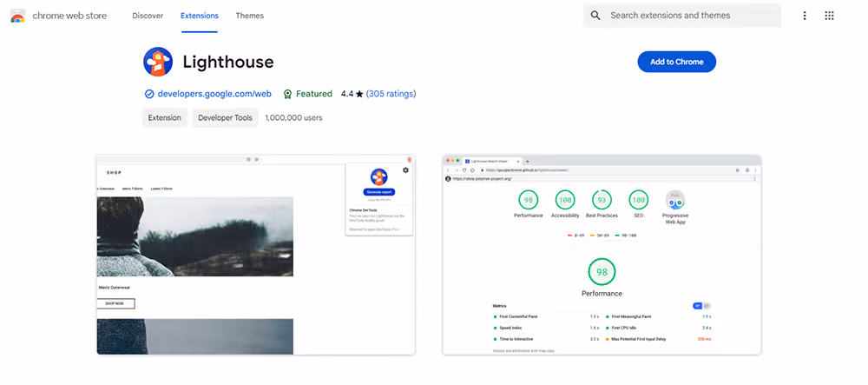Focus the Search extensions and themes field
Viewport: 868px width, 385px height.
click(x=682, y=16)
